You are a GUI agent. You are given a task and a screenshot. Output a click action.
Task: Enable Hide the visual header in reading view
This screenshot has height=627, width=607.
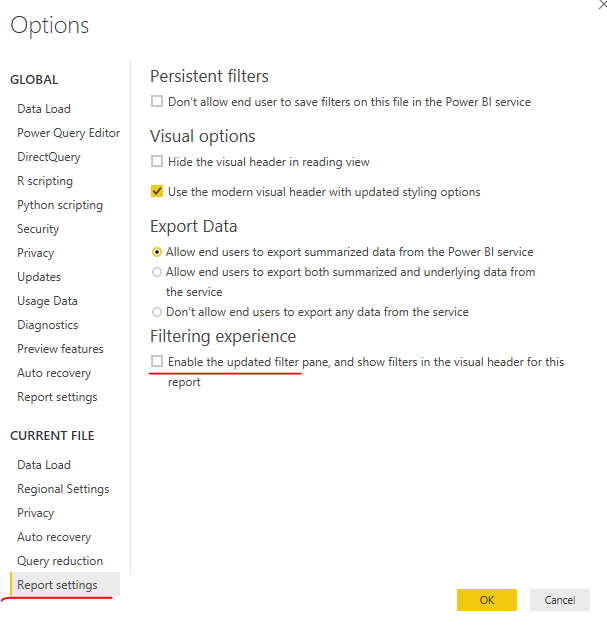[x=157, y=161]
